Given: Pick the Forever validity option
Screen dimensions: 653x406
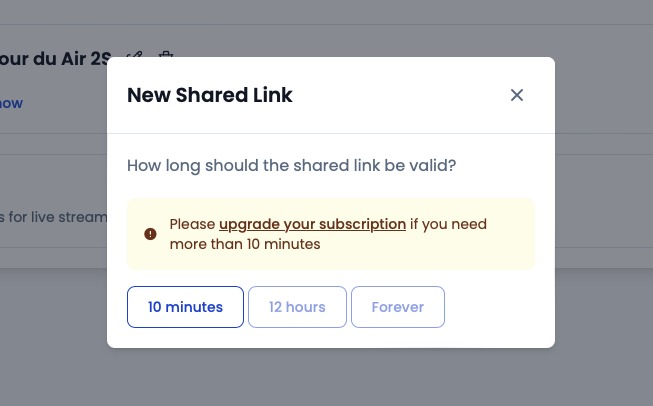Looking at the screenshot, I should point(398,307).
